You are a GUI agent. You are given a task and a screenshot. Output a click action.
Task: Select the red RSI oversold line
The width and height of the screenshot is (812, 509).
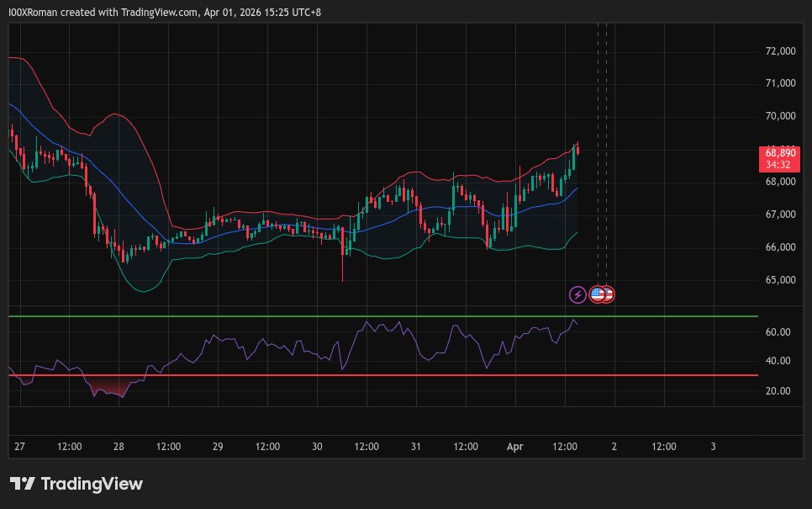pos(378,375)
